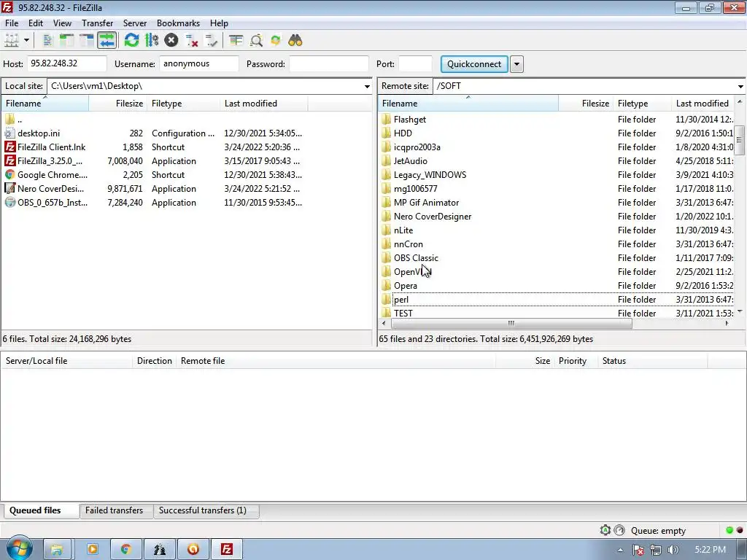Click the remote list scroll down arrow

coord(740,311)
